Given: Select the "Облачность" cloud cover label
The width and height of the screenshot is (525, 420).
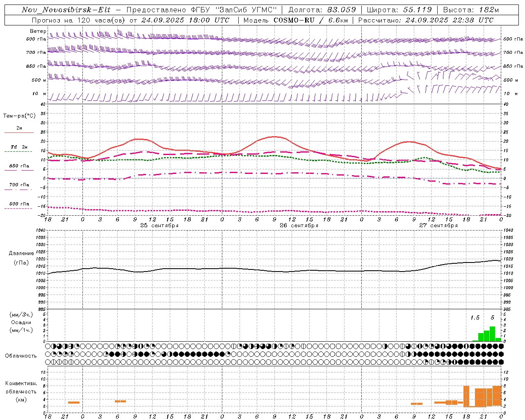Looking at the screenshot, I should point(21,356).
